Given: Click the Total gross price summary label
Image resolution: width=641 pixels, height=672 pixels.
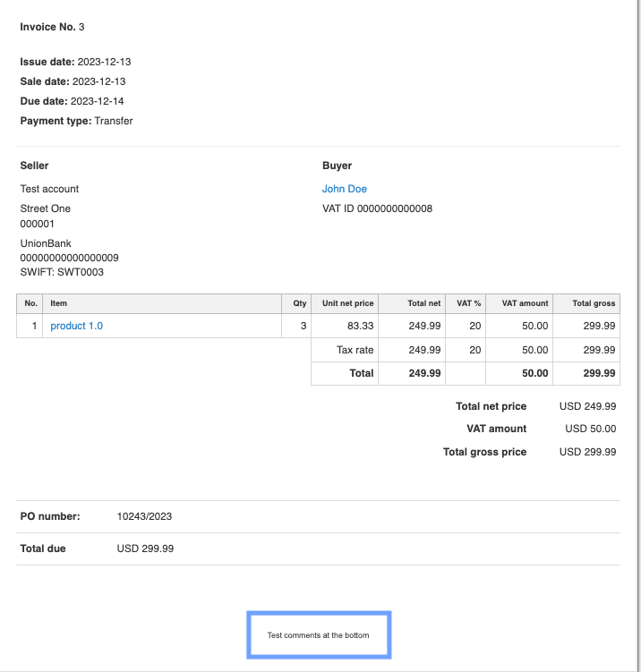Looking at the screenshot, I should coord(484,452).
